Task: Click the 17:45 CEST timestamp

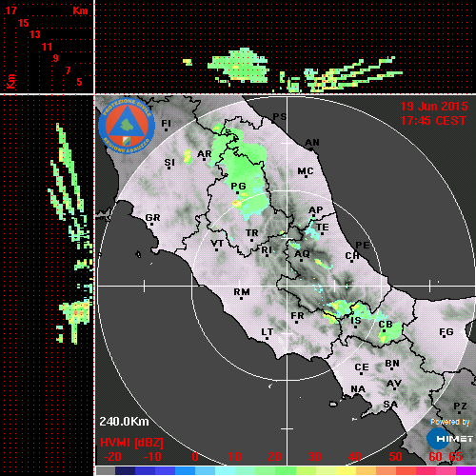Action: 433,121
